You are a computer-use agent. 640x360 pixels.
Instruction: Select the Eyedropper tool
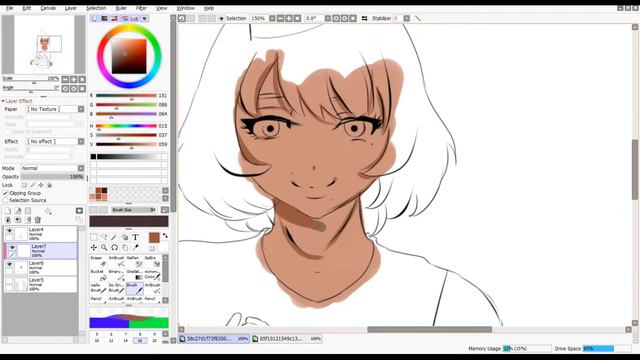(x=136, y=247)
